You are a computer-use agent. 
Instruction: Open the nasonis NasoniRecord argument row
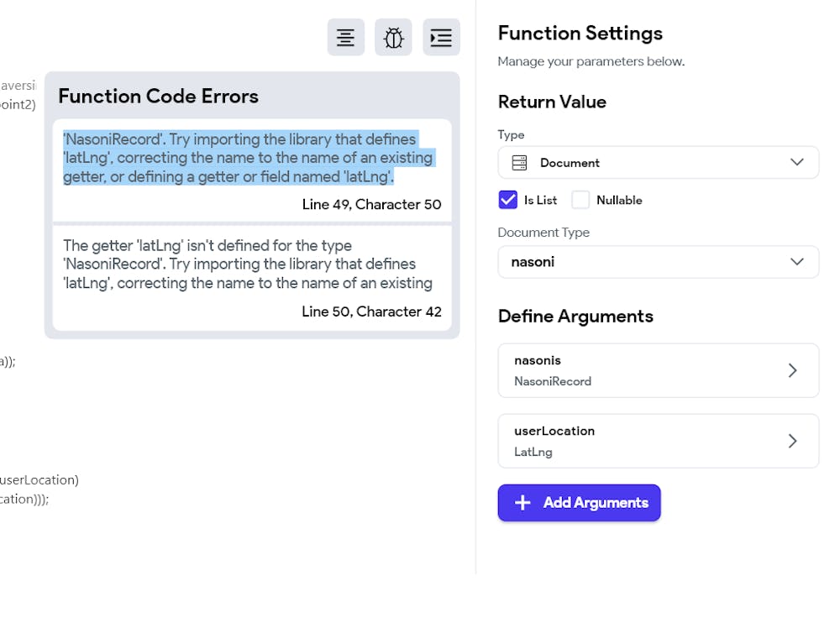coord(638,370)
